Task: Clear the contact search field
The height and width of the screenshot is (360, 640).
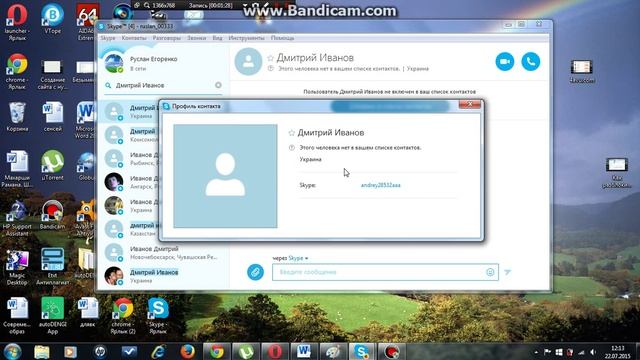Action: tap(218, 85)
